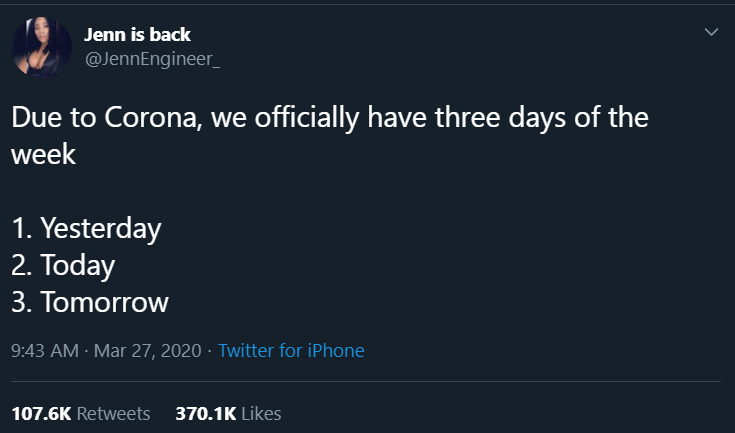Open the tweet options chevron menu

(x=711, y=33)
